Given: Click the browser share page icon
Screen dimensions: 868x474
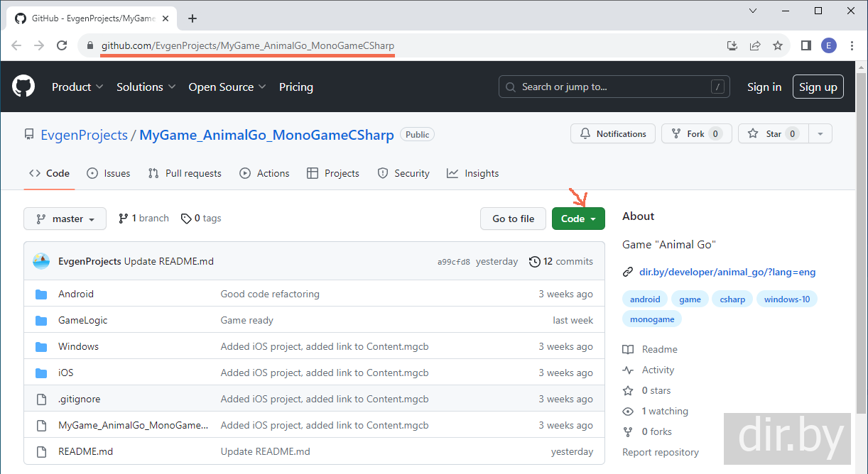Looking at the screenshot, I should tap(755, 45).
